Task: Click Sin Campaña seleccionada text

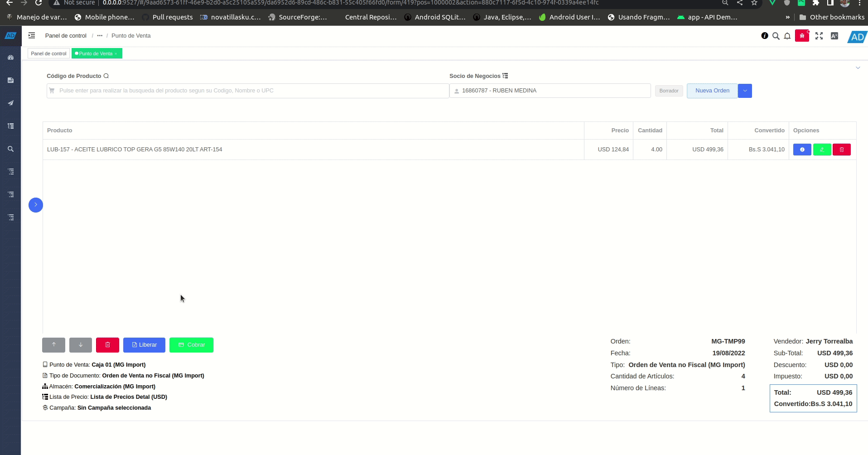Action: [x=114, y=408]
